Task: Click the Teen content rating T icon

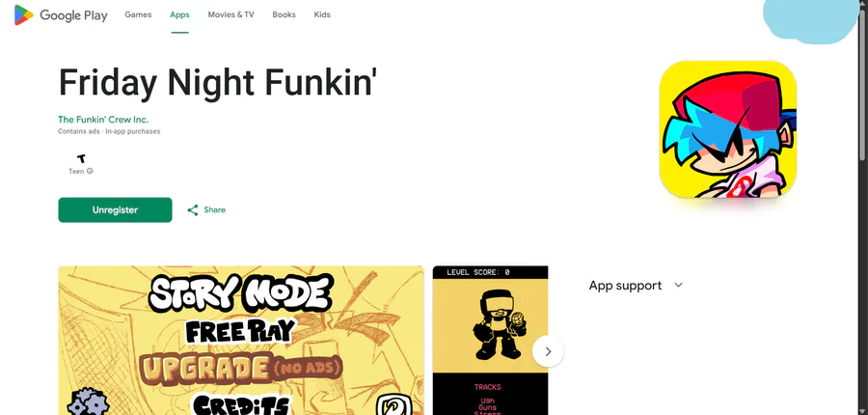Action: click(81, 159)
